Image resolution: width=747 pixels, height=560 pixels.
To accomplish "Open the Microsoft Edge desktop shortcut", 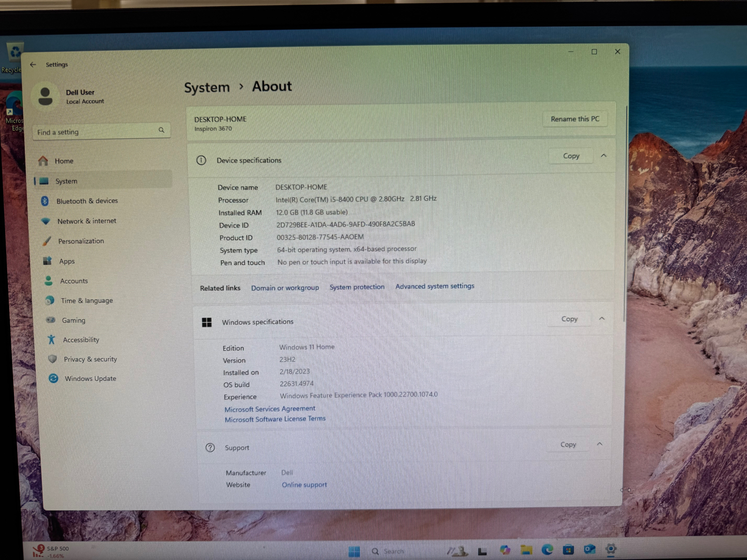I will coord(14,111).
